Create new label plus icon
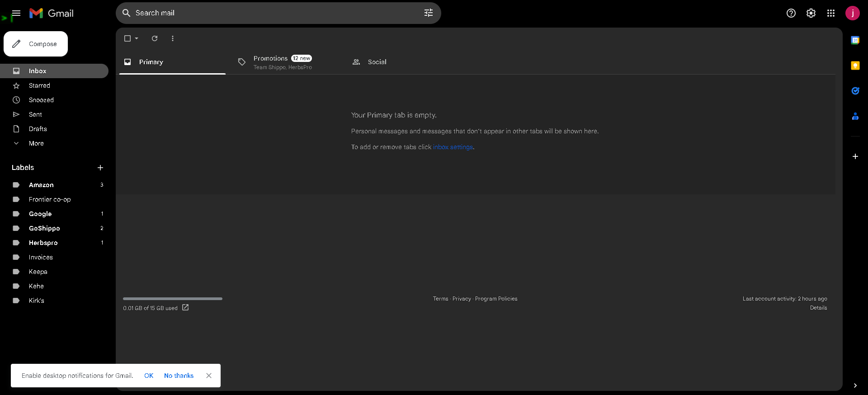This screenshot has width=868, height=395. coord(100,168)
